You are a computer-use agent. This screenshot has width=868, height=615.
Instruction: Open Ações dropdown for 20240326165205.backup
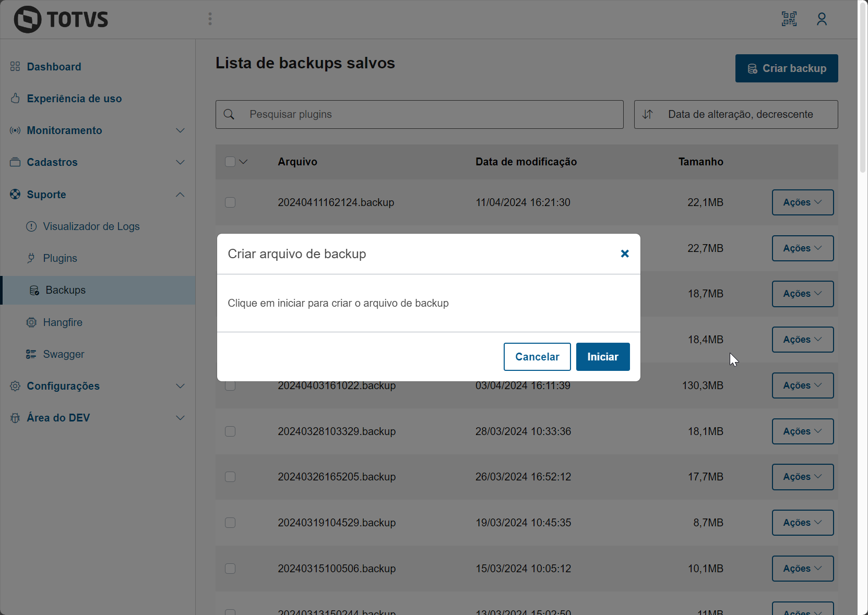point(802,477)
